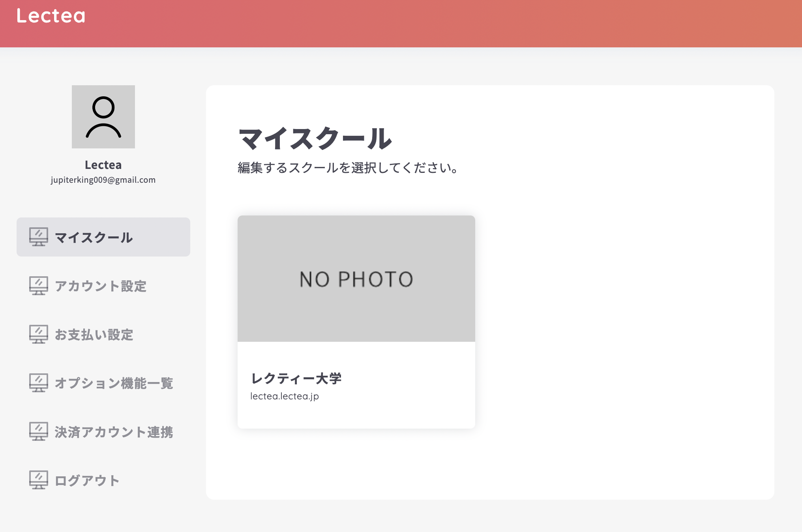Open the マイスクール sidebar menu

pyautogui.click(x=94, y=238)
